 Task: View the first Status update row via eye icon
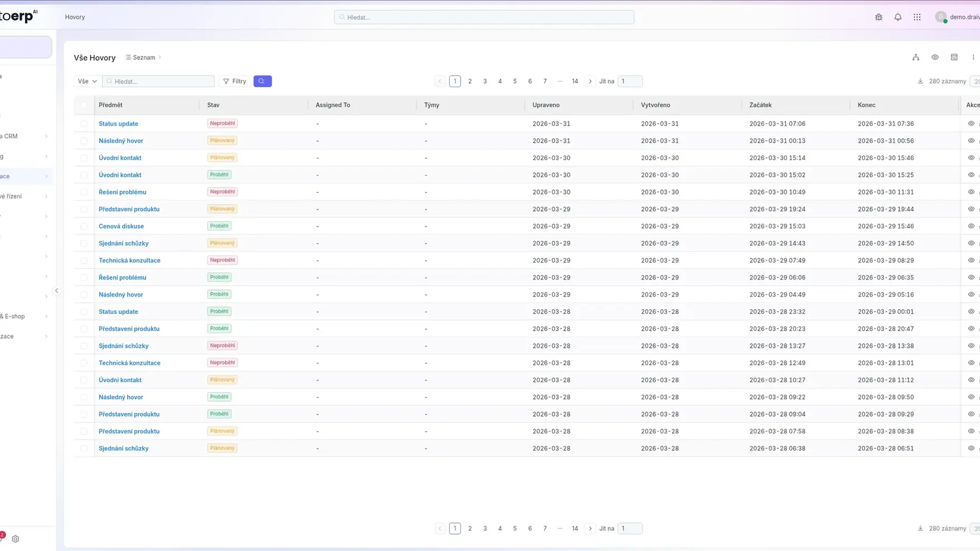pos(971,123)
